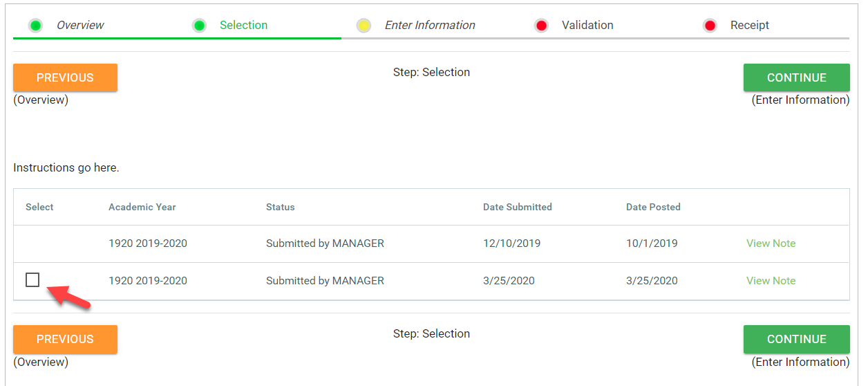This screenshot has height=386, width=868.
Task: Check the box for the 3/25/2020 submission
Action: click(32, 280)
